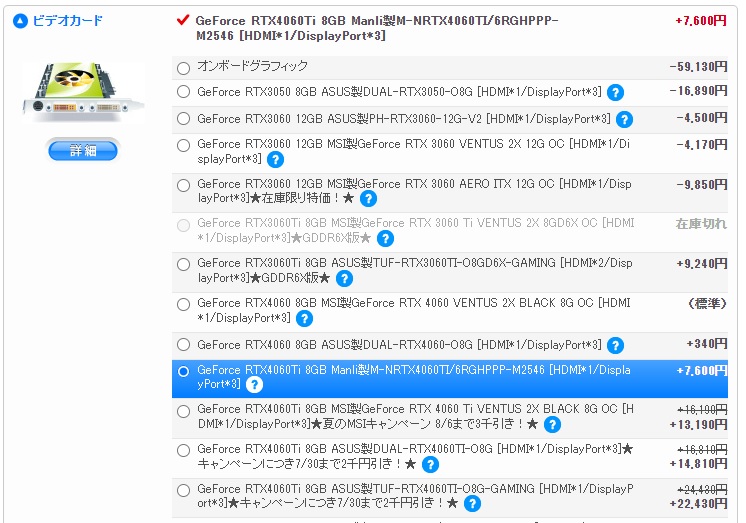Click the -4,500円 price text
This screenshot has width=746, height=523.
(x=702, y=118)
